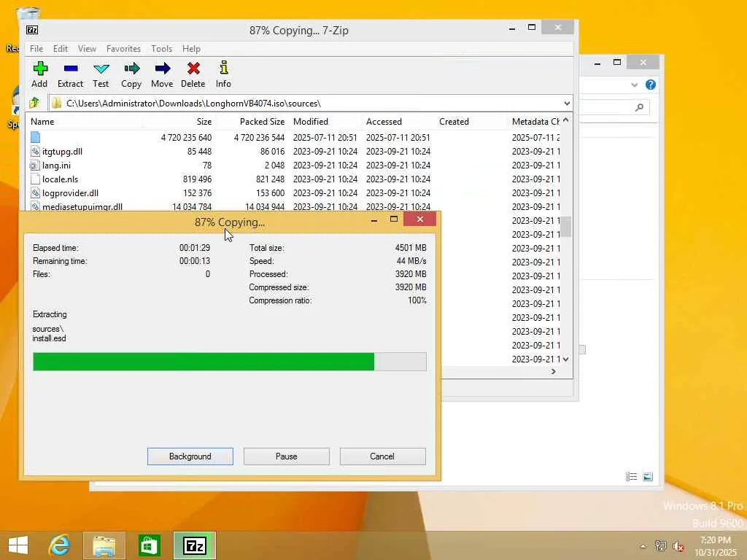This screenshot has height=560, width=747.
Task: Click the scroll down arrow in file list
Action: pyautogui.click(x=565, y=359)
